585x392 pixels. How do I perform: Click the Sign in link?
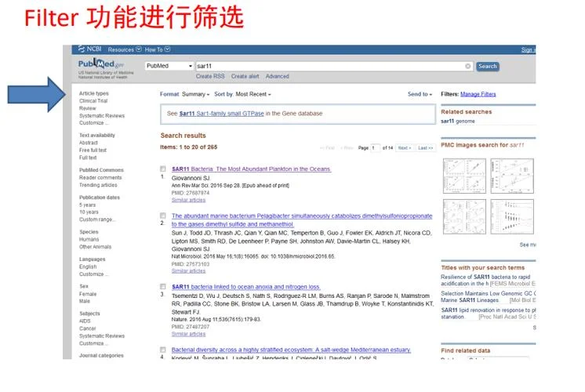[x=529, y=49]
